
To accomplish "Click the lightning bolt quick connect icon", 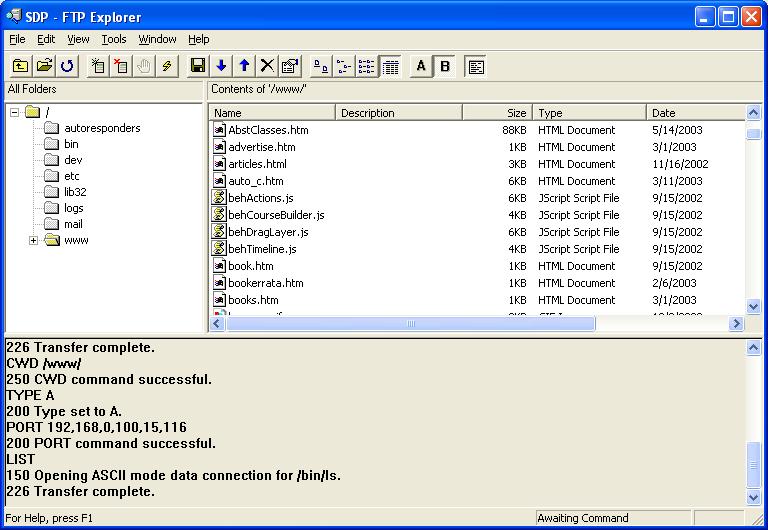I will pos(167,66).
